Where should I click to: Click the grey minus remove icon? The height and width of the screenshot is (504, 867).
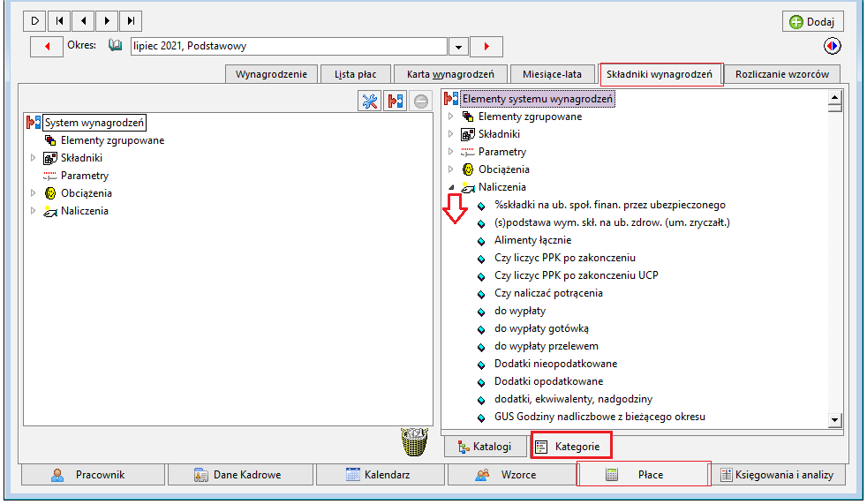click(421, 102)
